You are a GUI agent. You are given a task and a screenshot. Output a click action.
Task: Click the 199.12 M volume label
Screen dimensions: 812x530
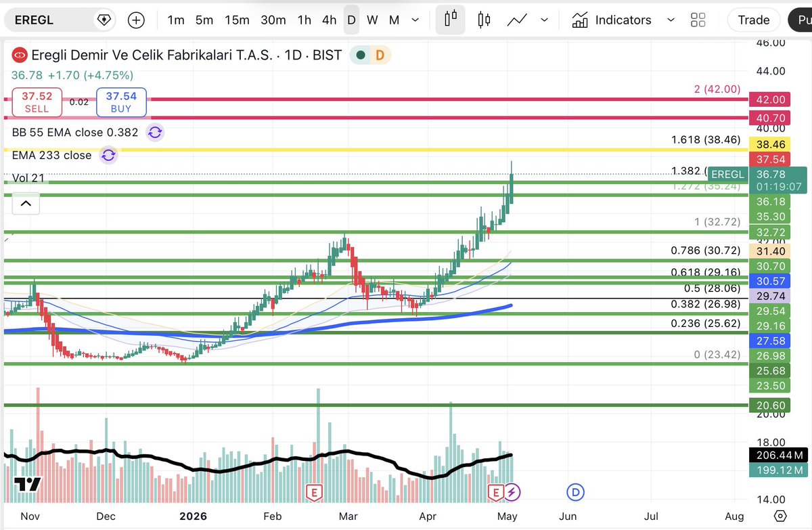[778, 470]
